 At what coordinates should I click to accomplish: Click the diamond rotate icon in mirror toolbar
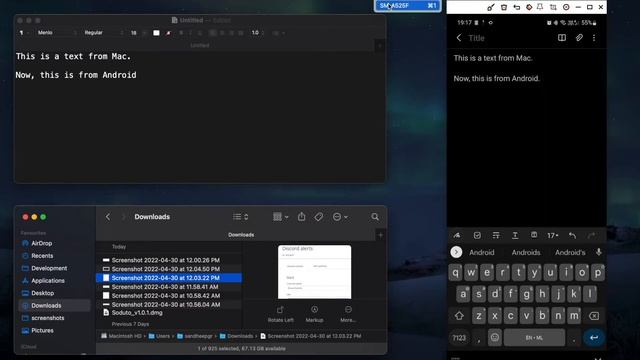[529, 7]
